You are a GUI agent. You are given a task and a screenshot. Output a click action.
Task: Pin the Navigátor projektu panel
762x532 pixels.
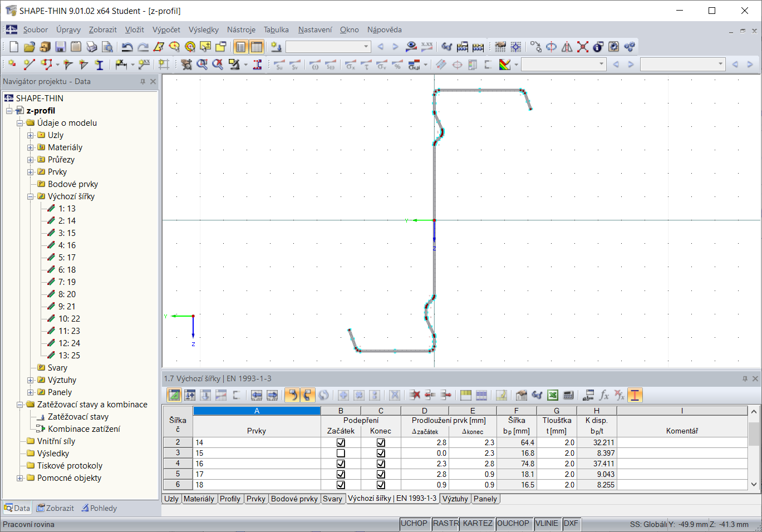point(143,82)
